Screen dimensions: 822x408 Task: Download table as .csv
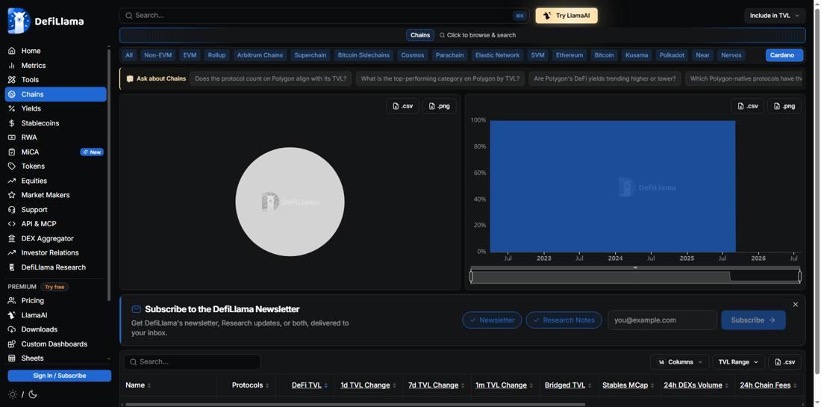[x=785, y=362]
